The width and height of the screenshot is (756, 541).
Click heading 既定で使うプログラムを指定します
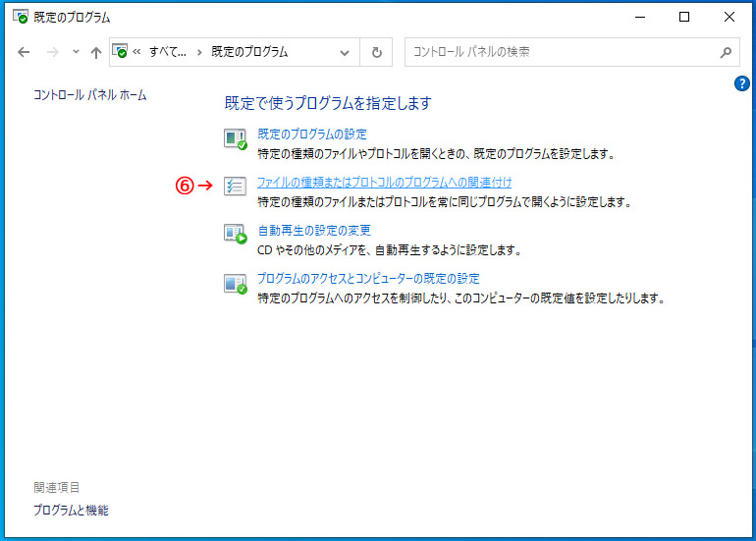328,103
